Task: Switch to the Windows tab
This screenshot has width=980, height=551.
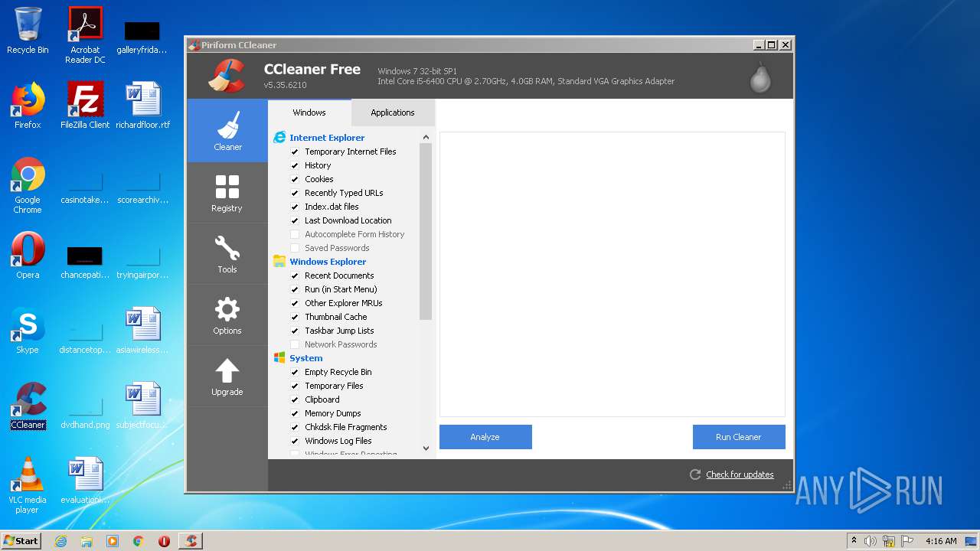Action: (x=309, y=112)
